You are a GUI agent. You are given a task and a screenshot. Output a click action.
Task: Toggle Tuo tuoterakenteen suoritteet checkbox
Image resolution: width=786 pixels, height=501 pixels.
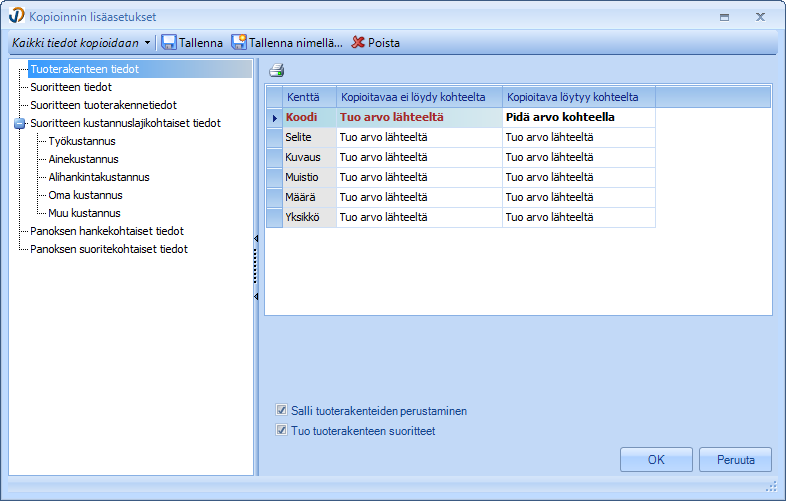281,432
